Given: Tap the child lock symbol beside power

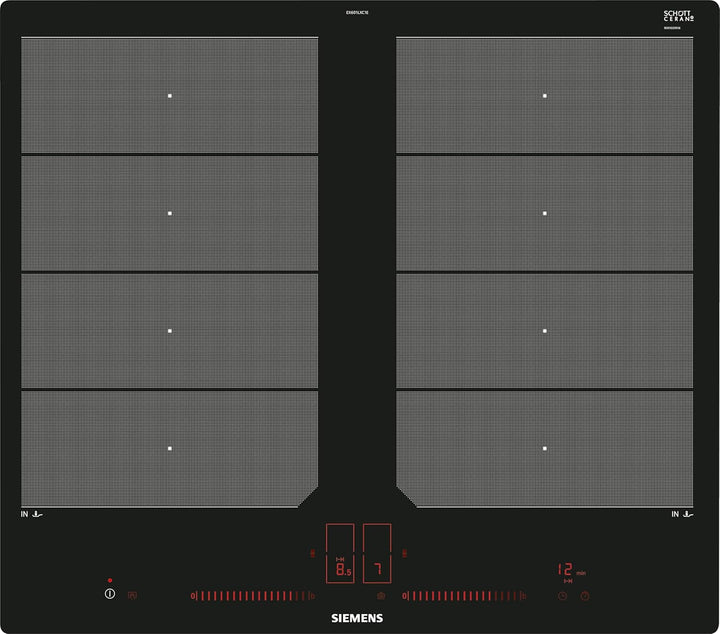Looking at the screenshot, I should 132,595.
